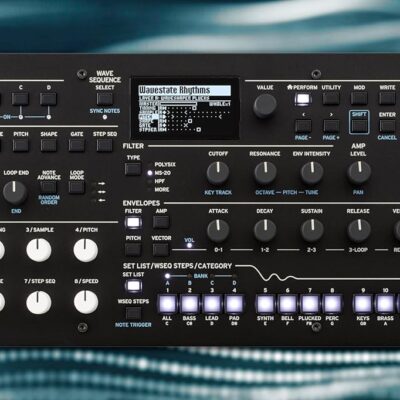Hold the Shift button
The height and width of the screenshot is (400, 400).
[359, 126]
